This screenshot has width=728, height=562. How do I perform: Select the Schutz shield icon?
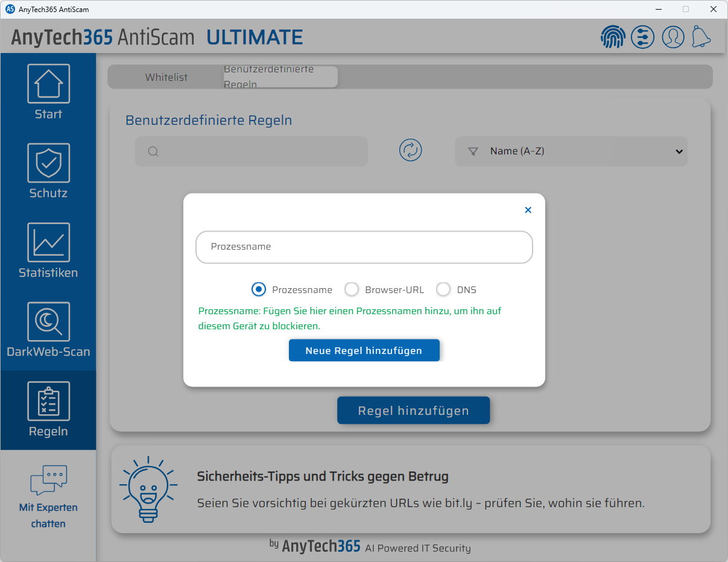coord(48,171)
